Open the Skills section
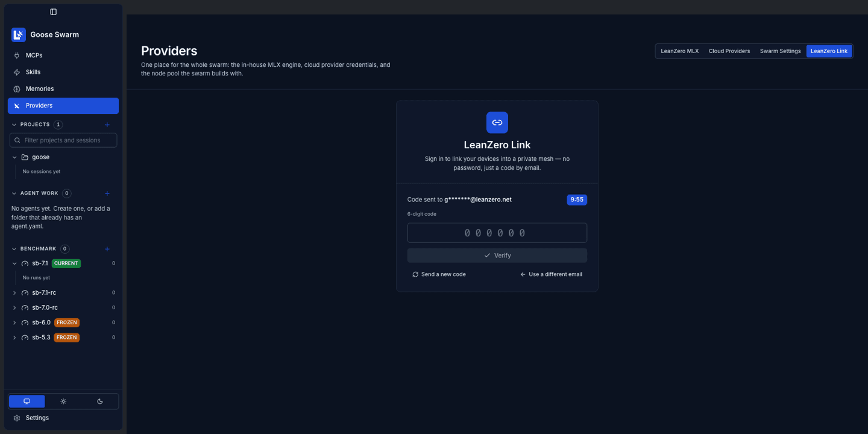Viewport: 868px width, 434px height. coord(63,72)
